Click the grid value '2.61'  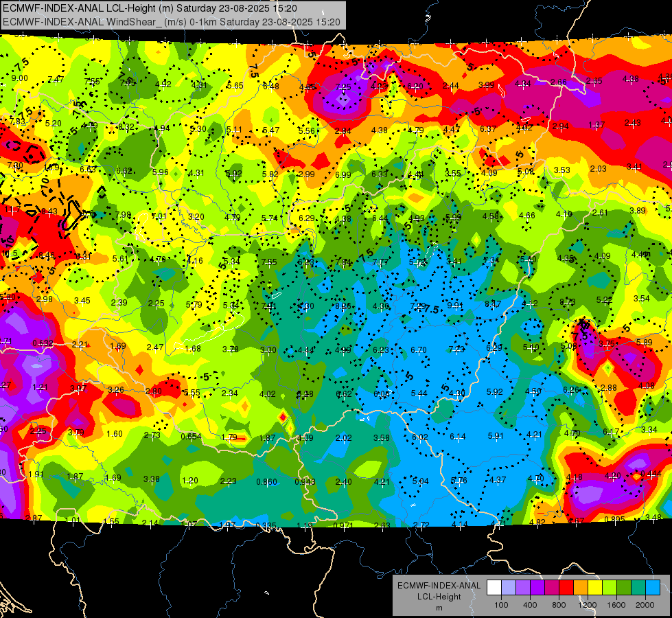click(600, 212)
